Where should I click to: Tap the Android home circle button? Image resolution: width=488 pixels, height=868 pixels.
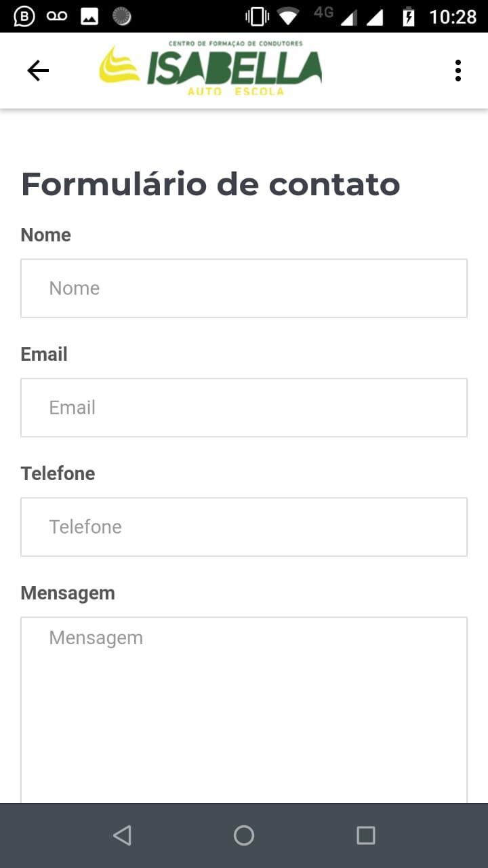pyautogui.click(x=244, y=835)
